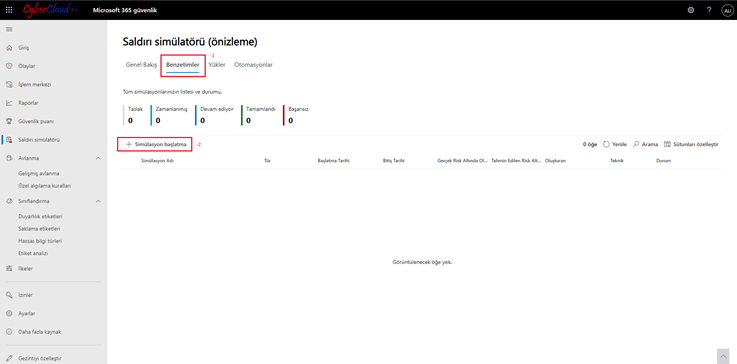
Task: Open the help question mark icon
Action: [709, 10]
